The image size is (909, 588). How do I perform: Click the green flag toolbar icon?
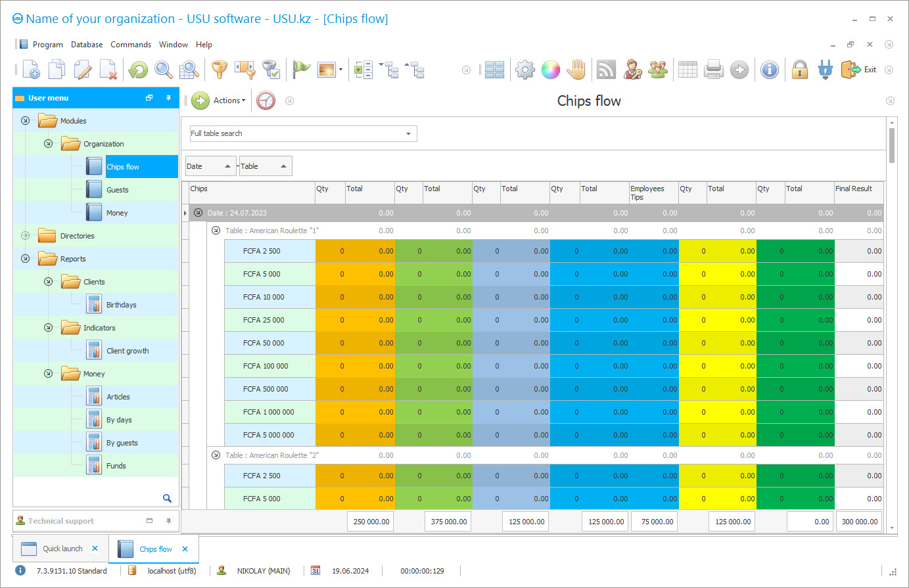pyautogui.click(x=301, y=69)
